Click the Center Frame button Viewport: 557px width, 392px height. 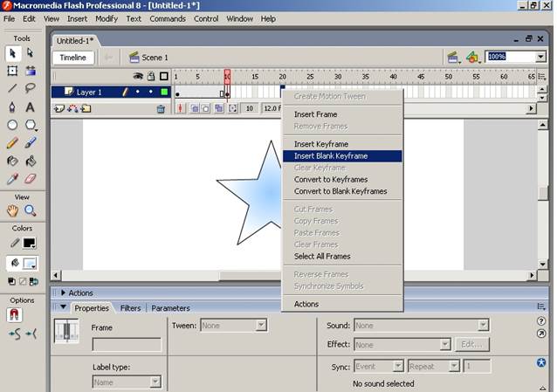click(x=181, y=108)
